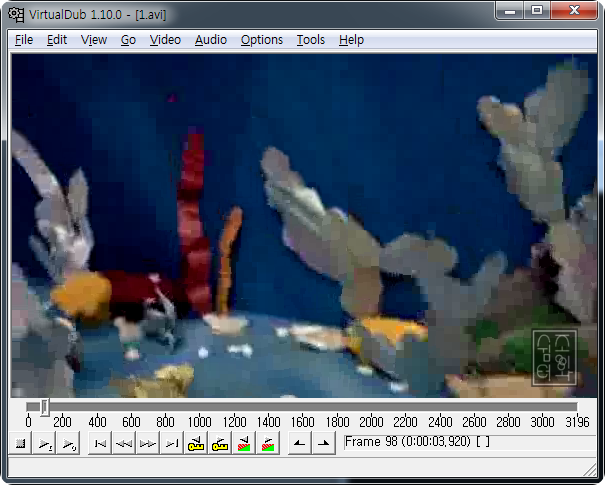
Task: Click the VirtualDub gear icon in title bar
Action: (x=17, y=15)
